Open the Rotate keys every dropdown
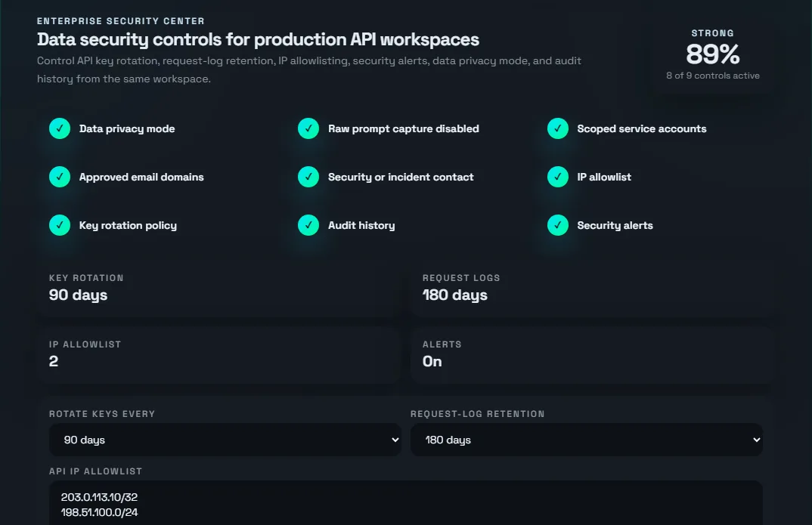Viewport: 812px width, 525px height. pyautogui.click(x=225, y=440)
